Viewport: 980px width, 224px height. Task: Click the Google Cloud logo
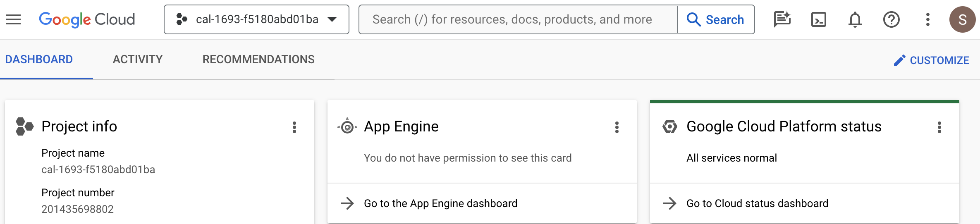(87, 19)
